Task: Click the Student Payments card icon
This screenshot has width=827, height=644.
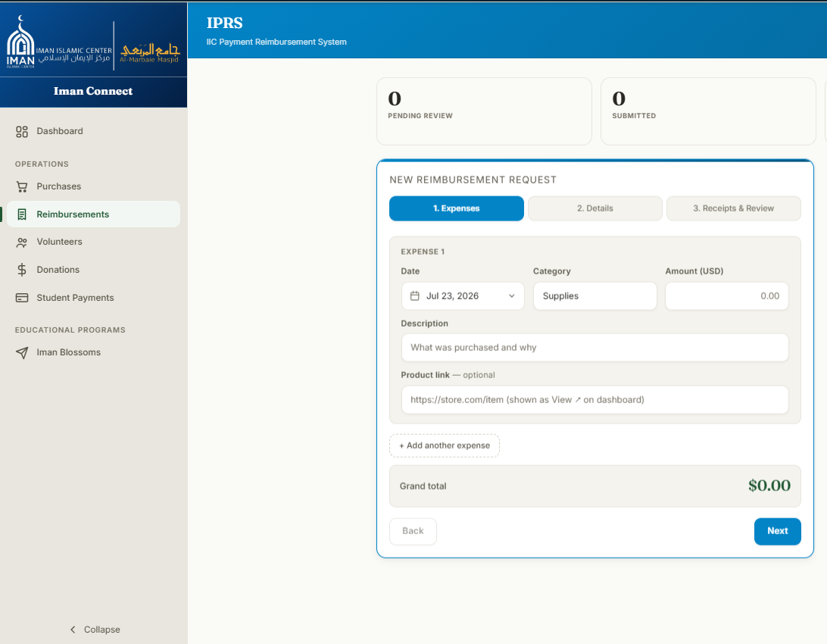Action: [22, 298]
